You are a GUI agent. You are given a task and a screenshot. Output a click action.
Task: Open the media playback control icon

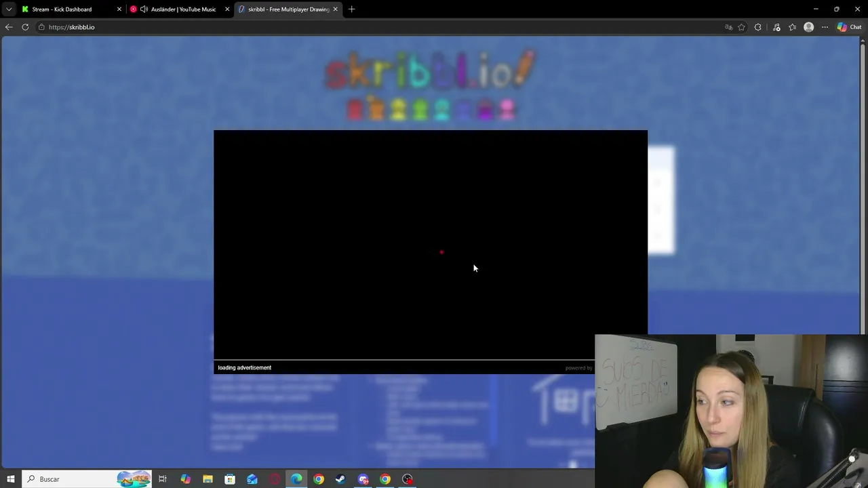coord(776,27)
